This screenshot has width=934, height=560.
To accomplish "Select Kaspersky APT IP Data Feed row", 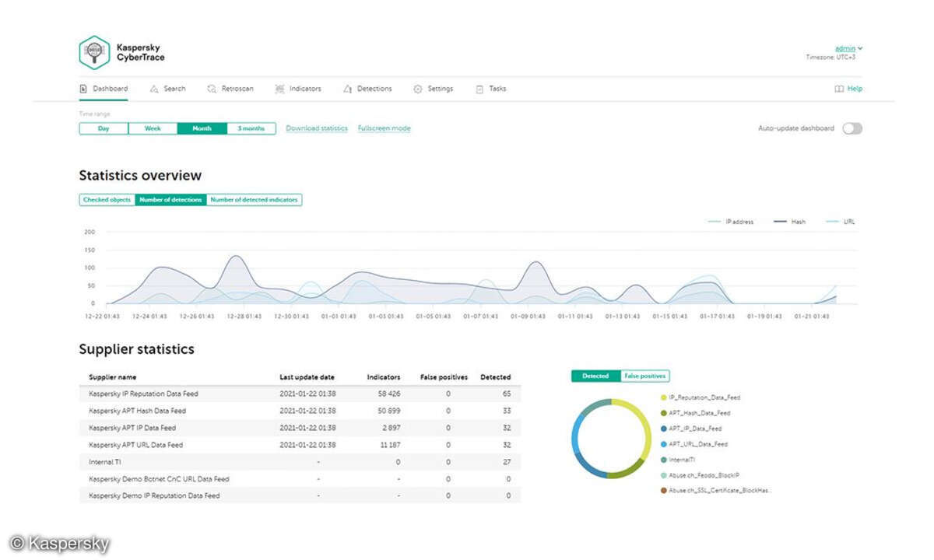I will [300, 428].
